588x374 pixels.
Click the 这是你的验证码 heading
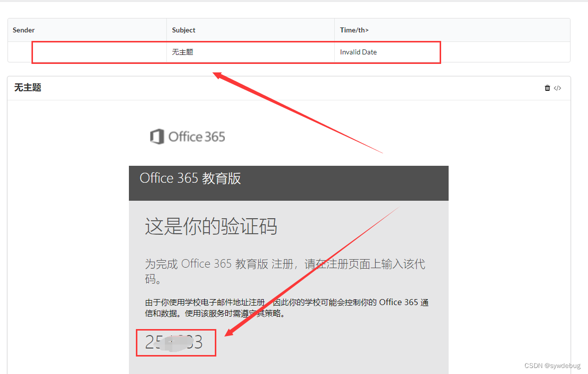click(x=211, y=226)
